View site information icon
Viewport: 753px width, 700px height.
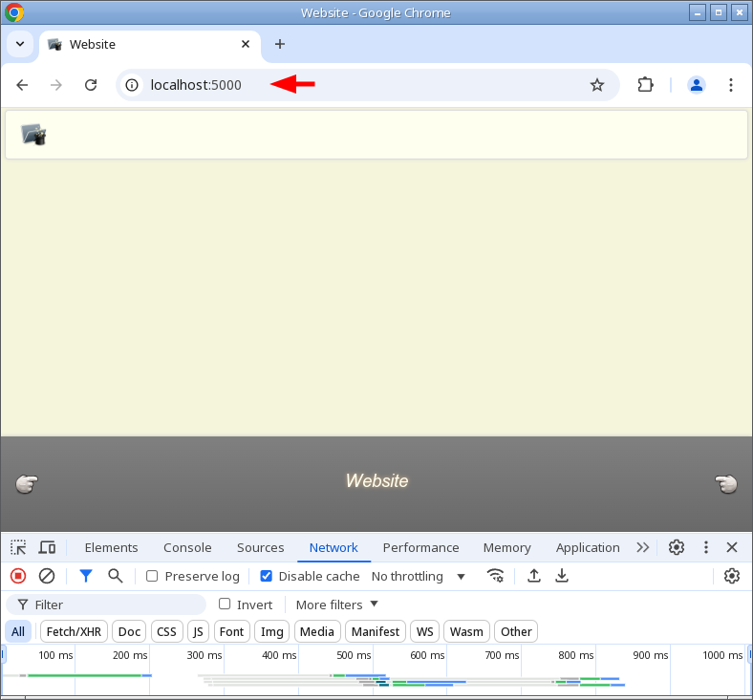132,85
